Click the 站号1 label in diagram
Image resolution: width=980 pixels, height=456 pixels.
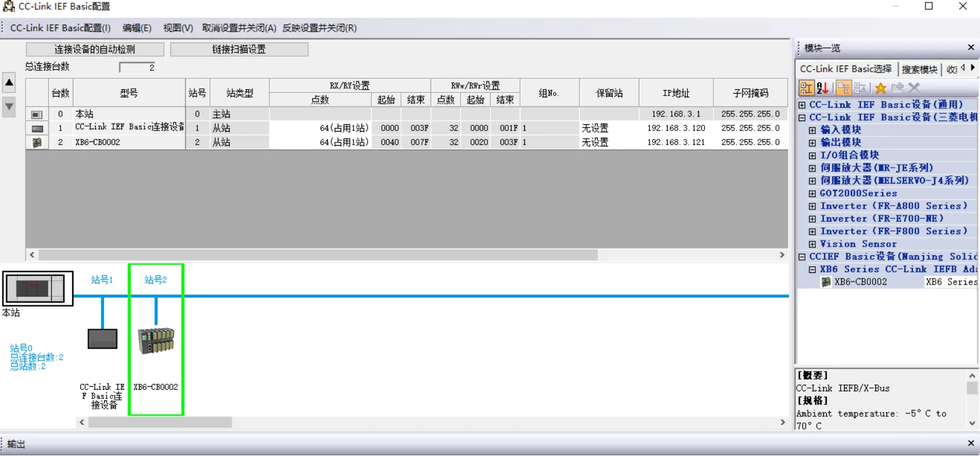coord(102,280)
